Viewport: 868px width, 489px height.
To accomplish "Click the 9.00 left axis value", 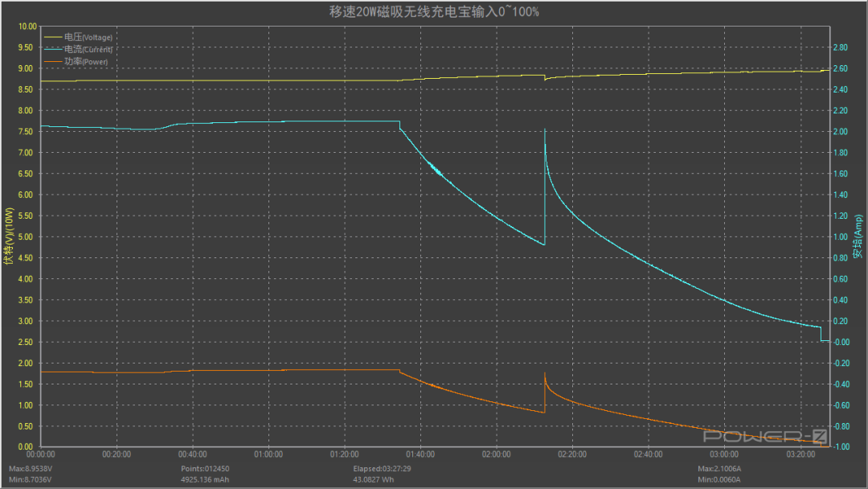I will click(x=26, y=68).
